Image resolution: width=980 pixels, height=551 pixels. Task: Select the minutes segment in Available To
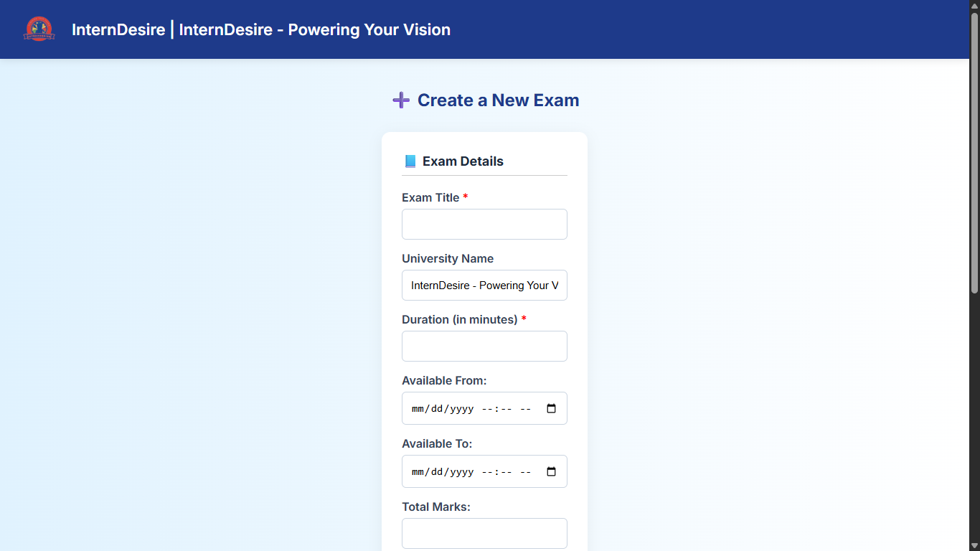(x=504, y=472)
